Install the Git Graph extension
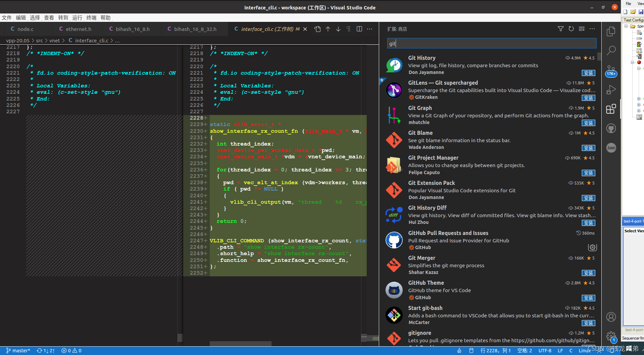 click(x=588, y=123)
